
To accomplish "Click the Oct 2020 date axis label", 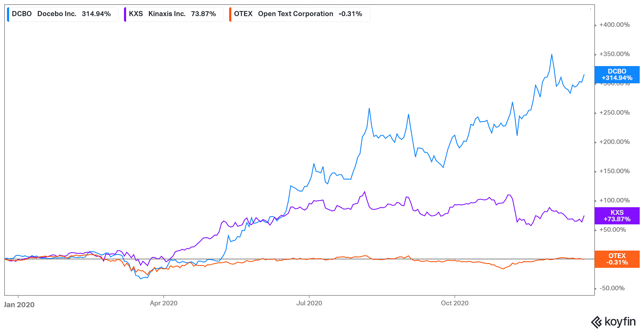I will click(x=455, y=303).
